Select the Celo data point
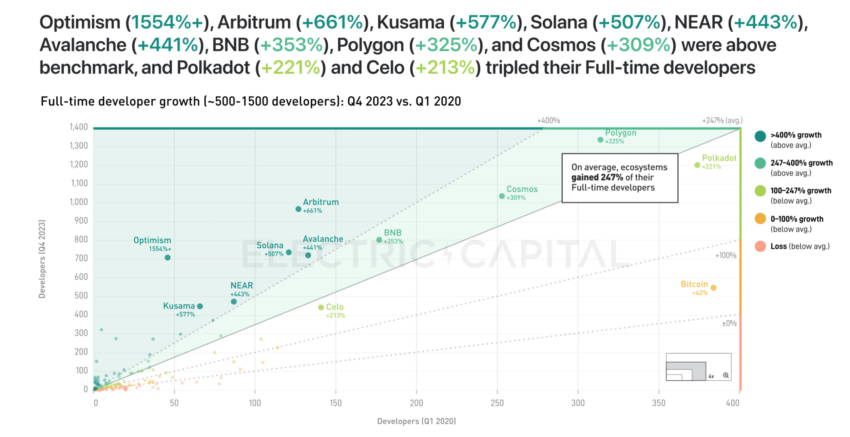The height and width of the screenshot is (437, 850). pyautogui.click(x=321, y=307)
